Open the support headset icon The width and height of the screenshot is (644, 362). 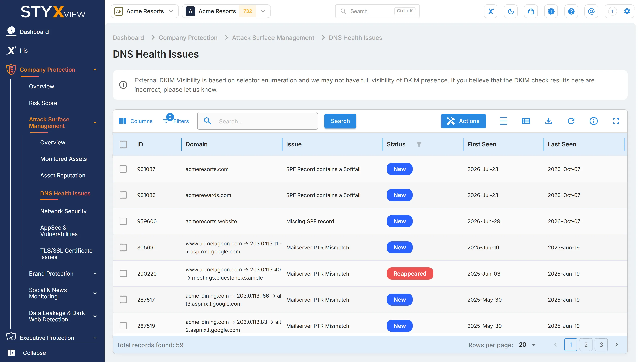point(531,11)
